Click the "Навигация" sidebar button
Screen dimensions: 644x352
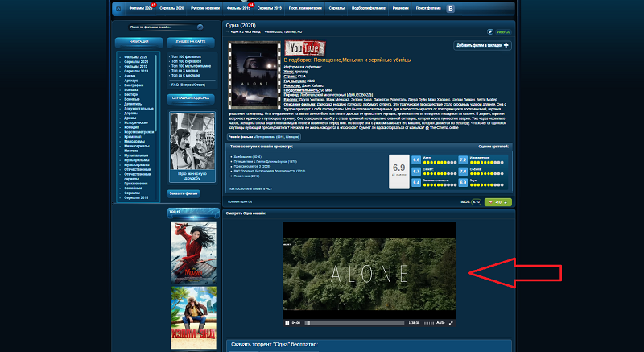(138, 43)
